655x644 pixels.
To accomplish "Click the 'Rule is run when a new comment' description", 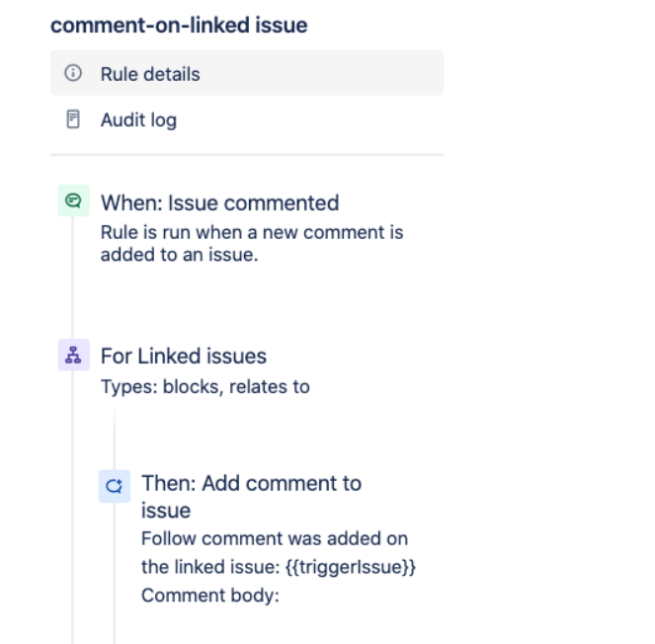I will pyautogui.click(x=252, y=233).
